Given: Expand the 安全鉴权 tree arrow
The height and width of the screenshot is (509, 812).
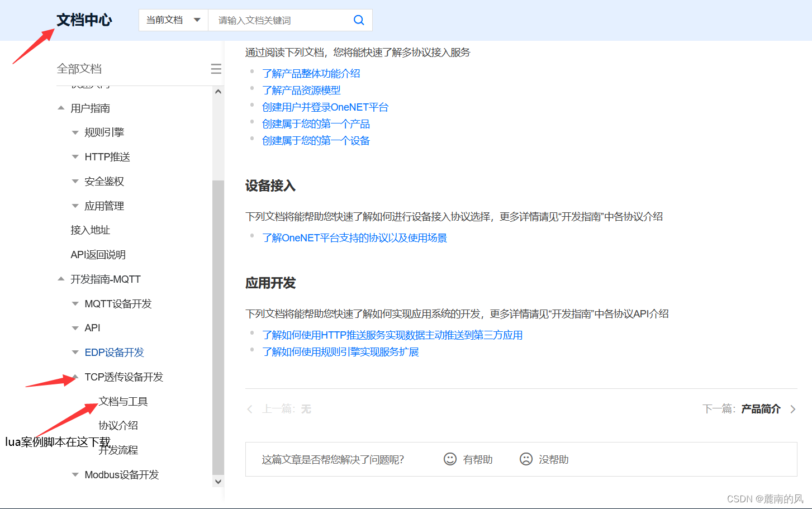Looking at the screenshot, I should click(x=75, y=181).
